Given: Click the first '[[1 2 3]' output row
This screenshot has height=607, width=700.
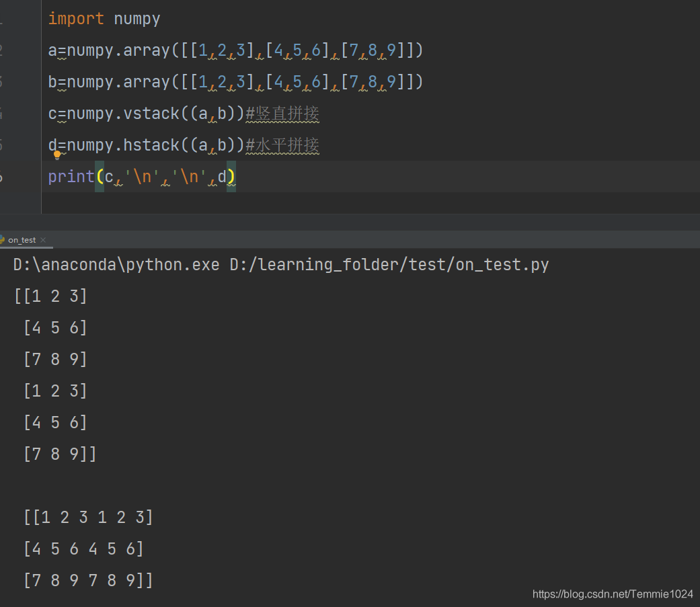Looking at the screenshot, I should tap(50, 296).
